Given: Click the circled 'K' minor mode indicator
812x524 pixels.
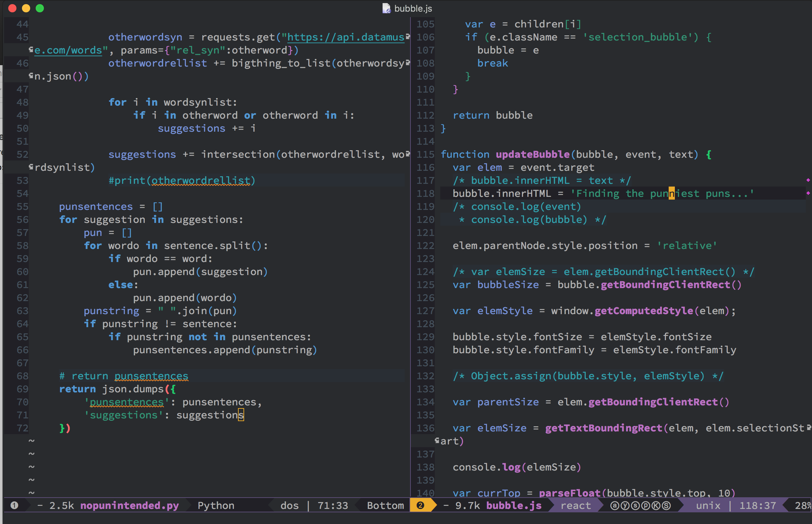Looking at the screenshot, I should [x=656, y=505].
